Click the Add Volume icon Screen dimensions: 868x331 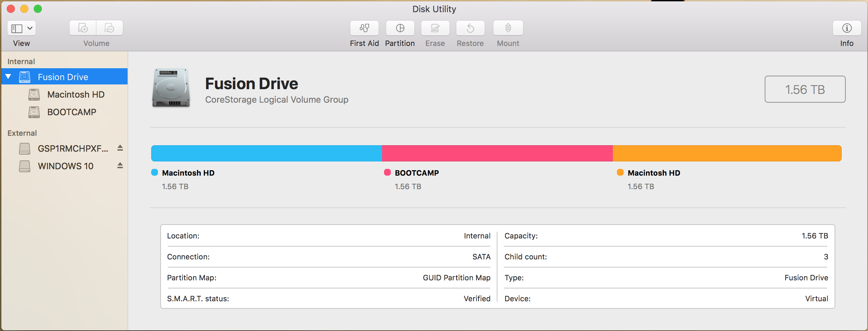coord(83,28)
